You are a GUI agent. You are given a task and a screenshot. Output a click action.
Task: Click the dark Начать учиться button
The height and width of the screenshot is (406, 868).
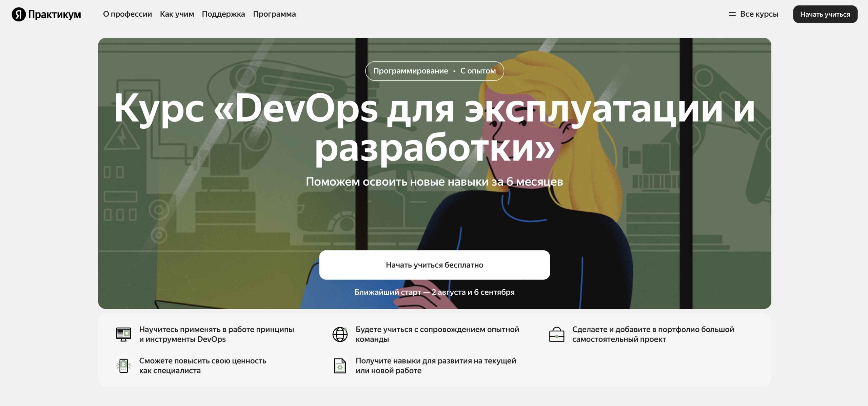[825, 14]
